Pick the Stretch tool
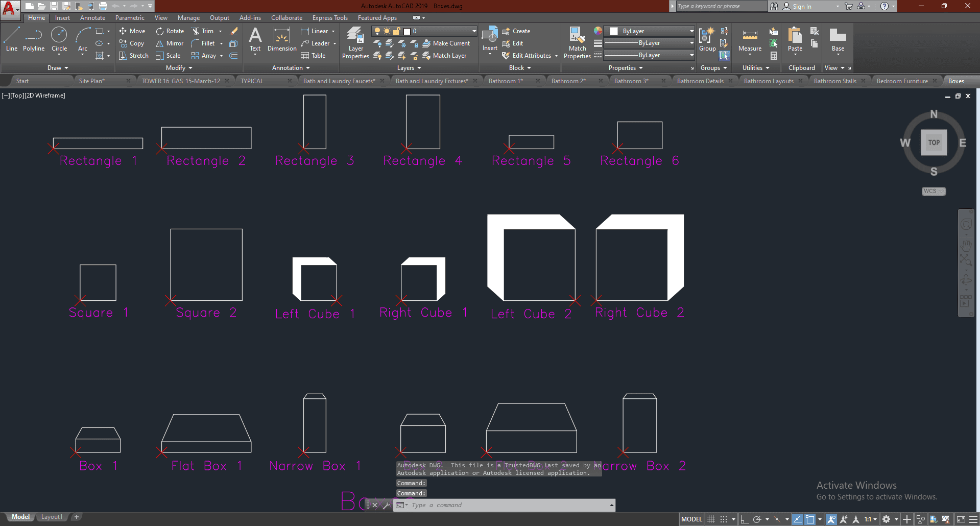This screenshot has height=526, width=980. (134, 56)
